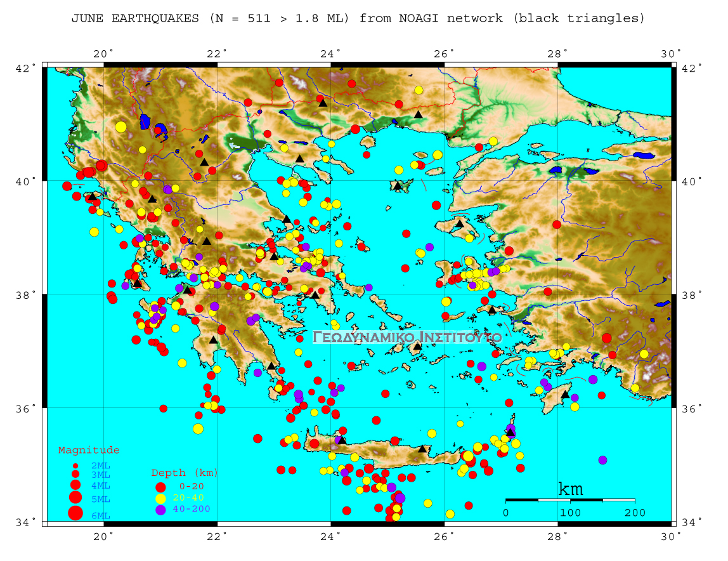Select the '4ML' legend label
728x561 pixels.
pos(101,485)
